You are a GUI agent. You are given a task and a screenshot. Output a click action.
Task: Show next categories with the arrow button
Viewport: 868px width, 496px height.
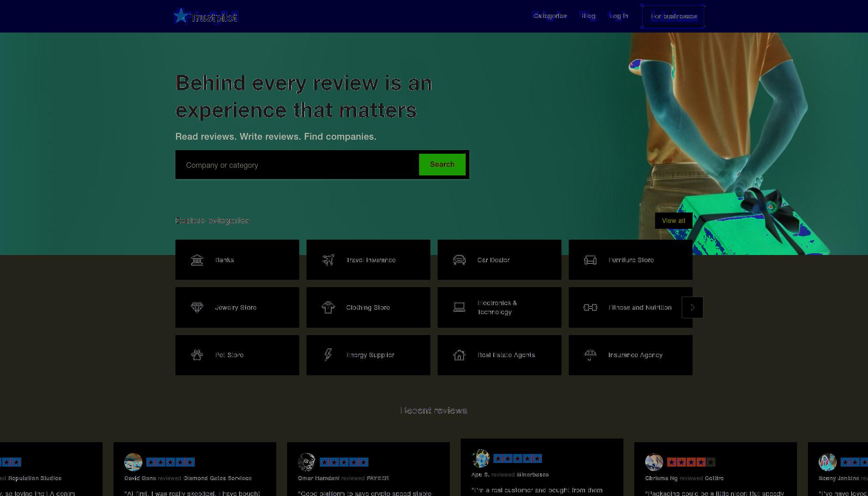[693, 307]
